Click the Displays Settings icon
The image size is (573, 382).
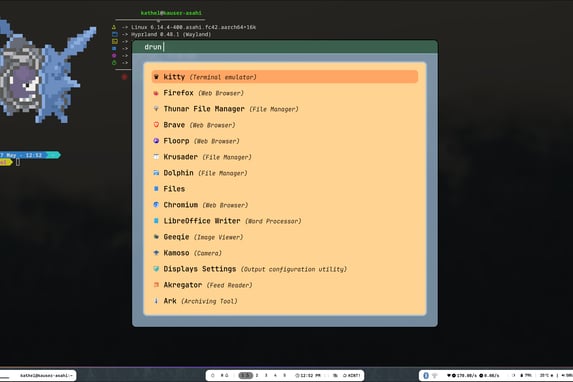pyautogui.click(x=156, y=269)
